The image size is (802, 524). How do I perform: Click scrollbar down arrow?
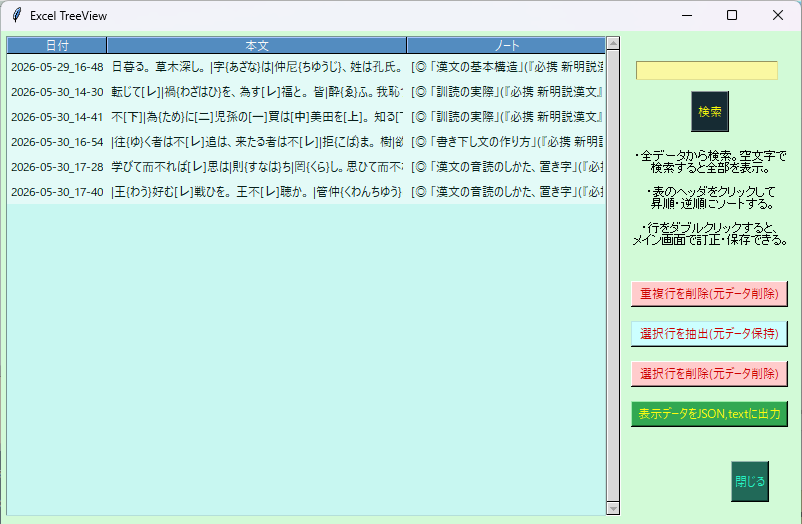point(613,508)
